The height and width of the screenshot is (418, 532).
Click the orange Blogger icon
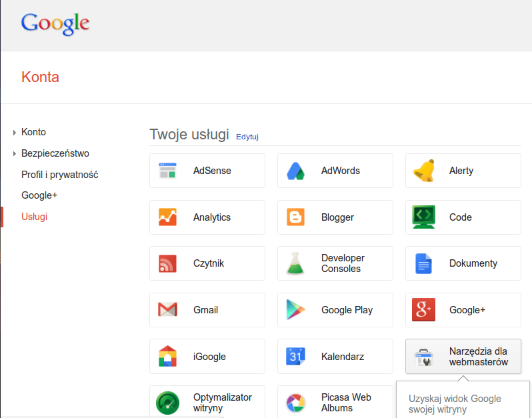[x=295, y=217]
